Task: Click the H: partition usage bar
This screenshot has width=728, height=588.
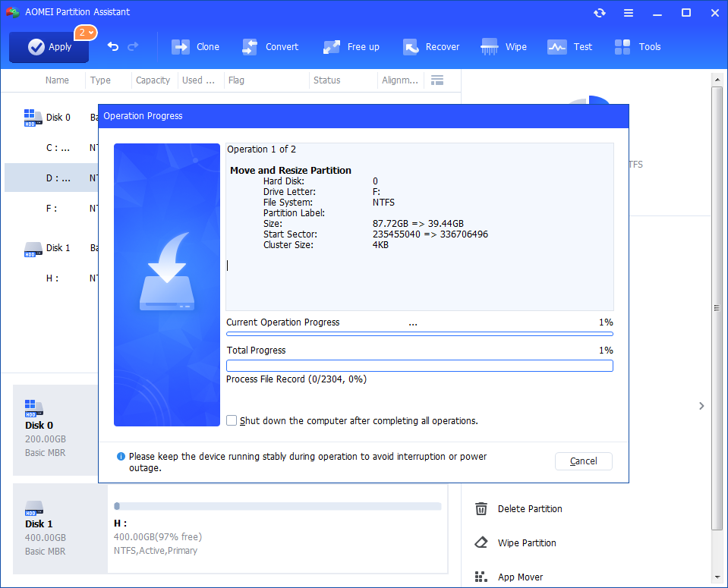Action: [x=278, y=506]
